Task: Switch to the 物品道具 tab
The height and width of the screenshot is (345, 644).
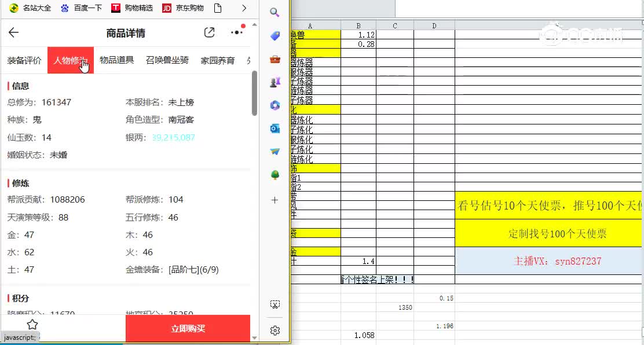Action: coord(116,60)
